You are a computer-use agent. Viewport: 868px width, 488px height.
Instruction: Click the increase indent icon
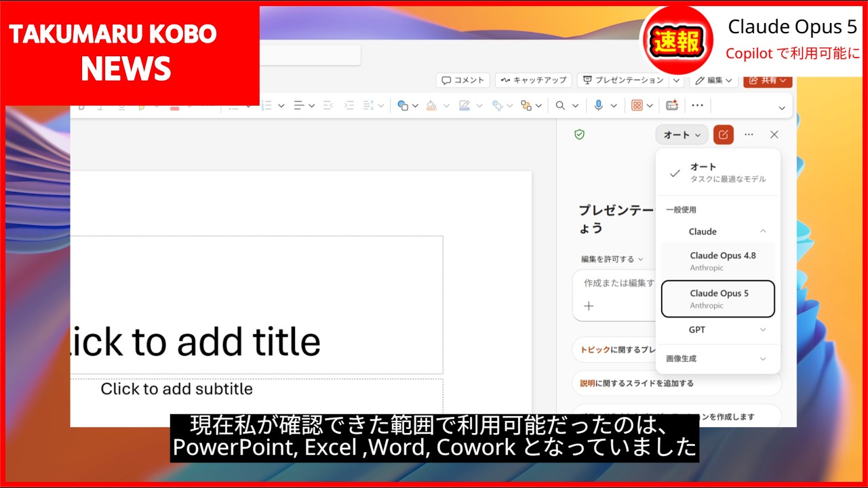[x=349, y=105]
